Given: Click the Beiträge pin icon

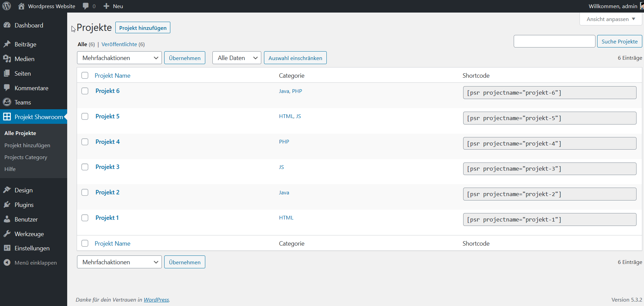Looking at the screenshot, I should [7, 44].
